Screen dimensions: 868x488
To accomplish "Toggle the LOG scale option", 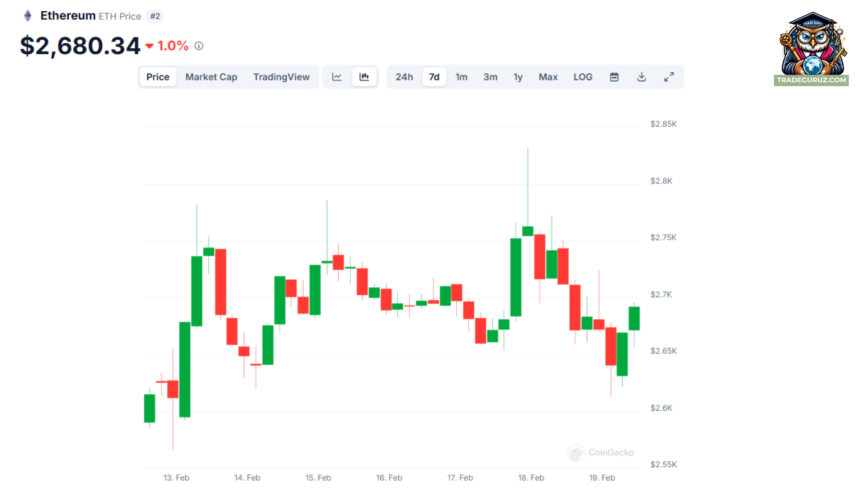I will click(583, 77).
